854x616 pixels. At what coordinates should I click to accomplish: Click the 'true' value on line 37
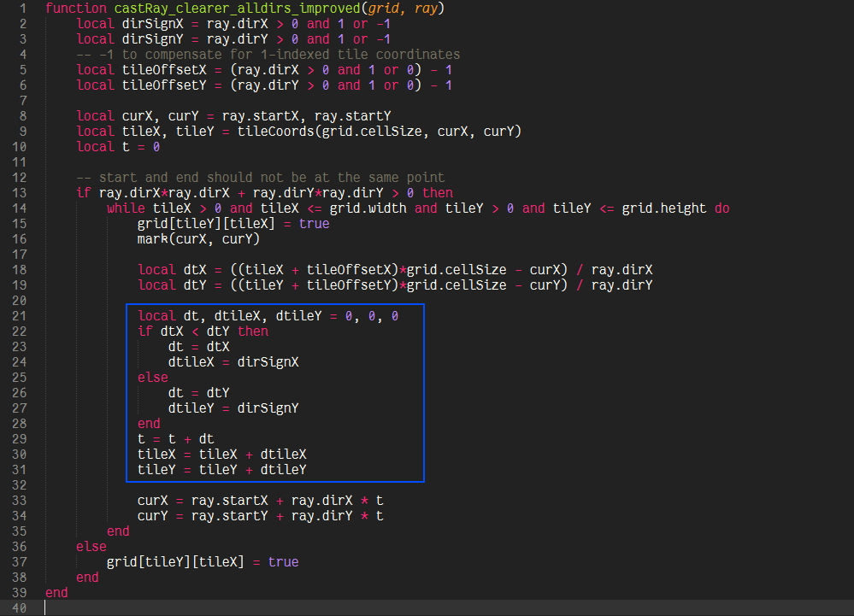point(283,562)
